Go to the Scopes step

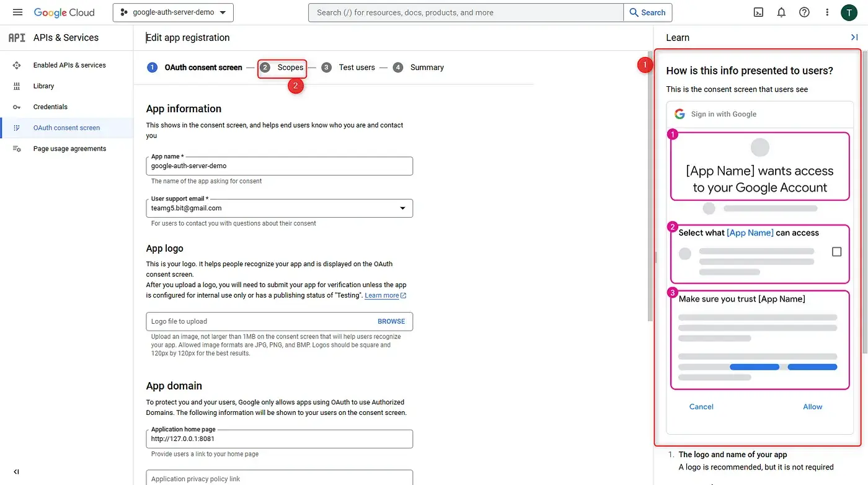click(x=290, y=68)
